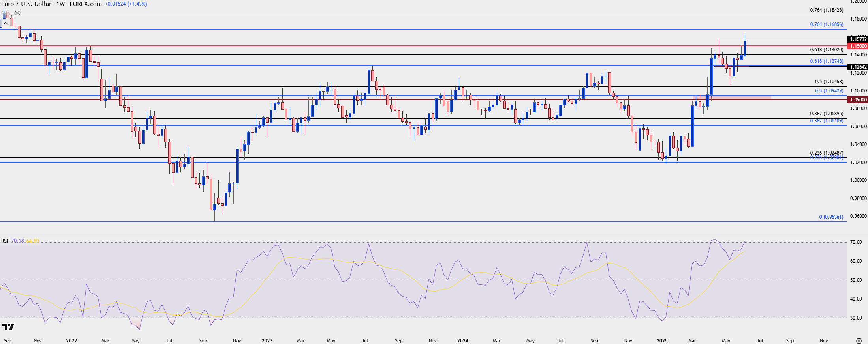Click the 1.12642 price label on axis
Screen dimensions: 868x344
coord(858,67)
